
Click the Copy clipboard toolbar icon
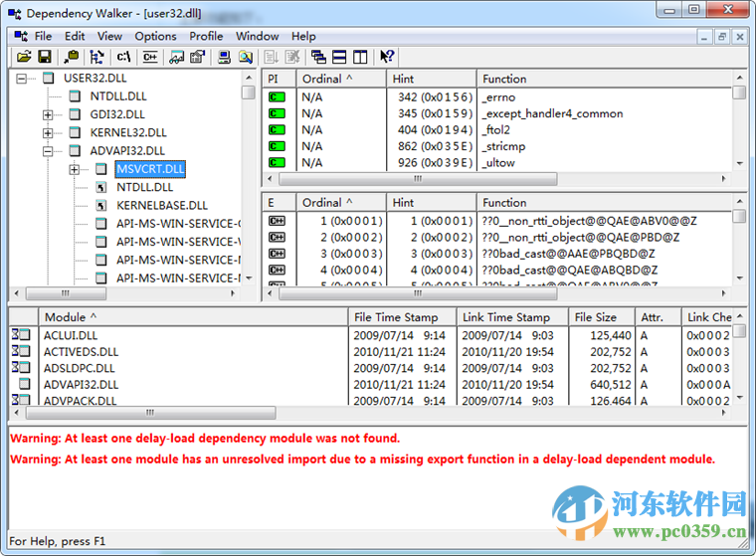click(x=72, y=57)
